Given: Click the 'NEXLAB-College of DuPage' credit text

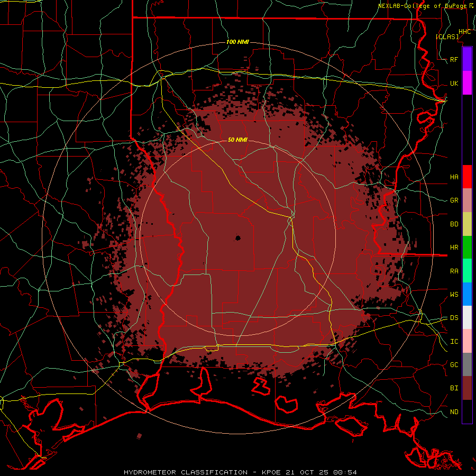Looking at the screenshot, I should [x=422, y=6].
